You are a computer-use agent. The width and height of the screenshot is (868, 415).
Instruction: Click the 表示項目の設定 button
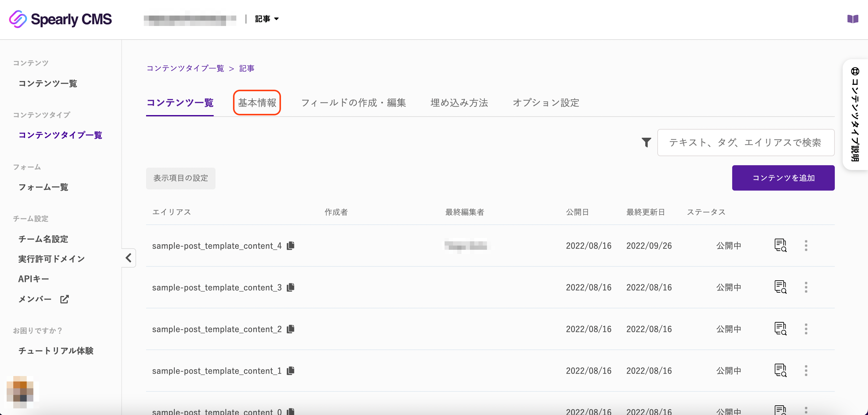(180, 178)
